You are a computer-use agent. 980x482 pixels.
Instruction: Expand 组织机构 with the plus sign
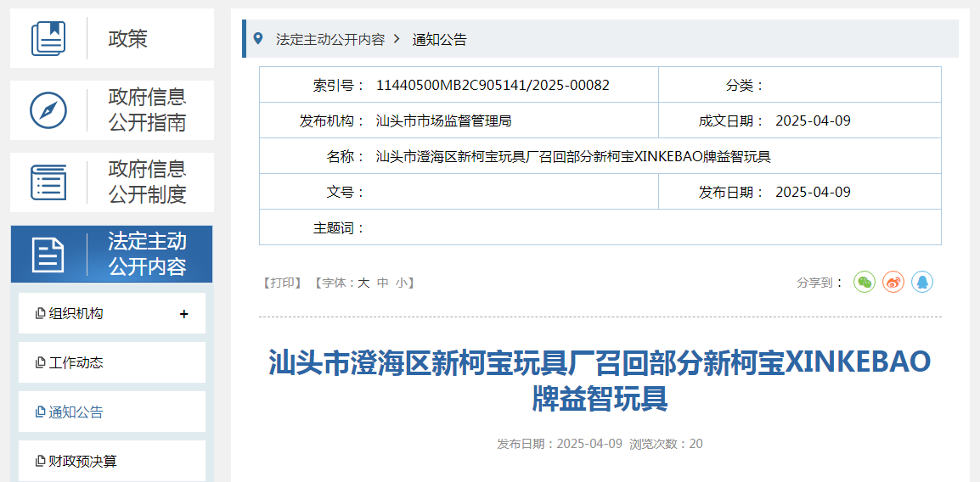coord(184,314)
